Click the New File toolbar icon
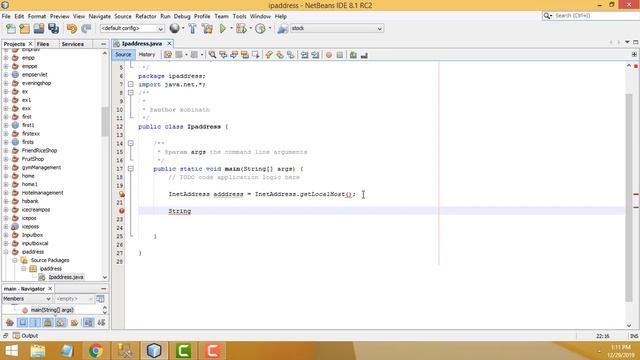 pos(11,29)
